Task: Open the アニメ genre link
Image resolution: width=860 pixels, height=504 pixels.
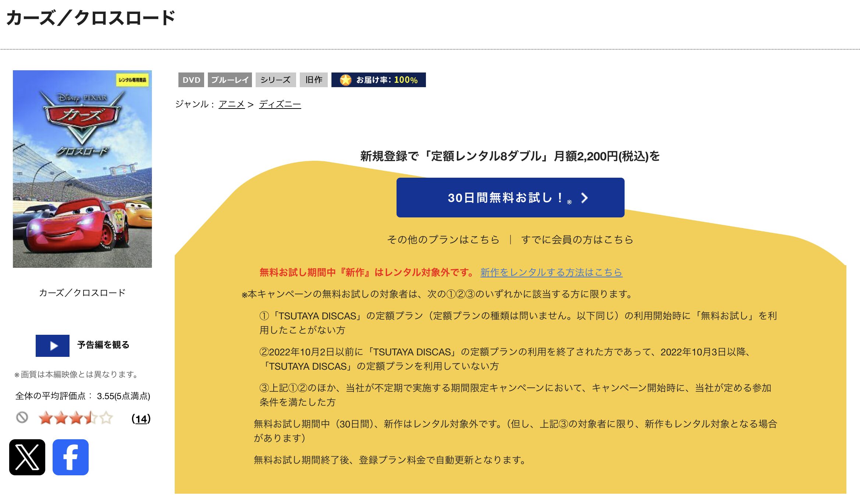Action: click(232, 104)
